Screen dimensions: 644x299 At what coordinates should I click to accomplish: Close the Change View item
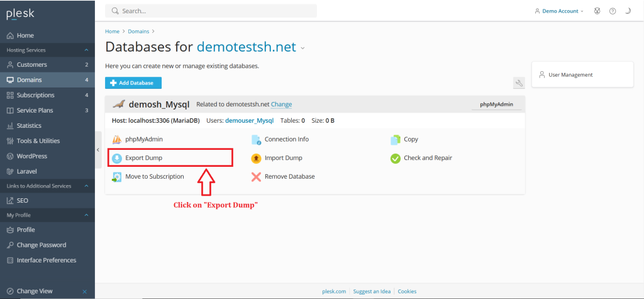click(85, 291)
